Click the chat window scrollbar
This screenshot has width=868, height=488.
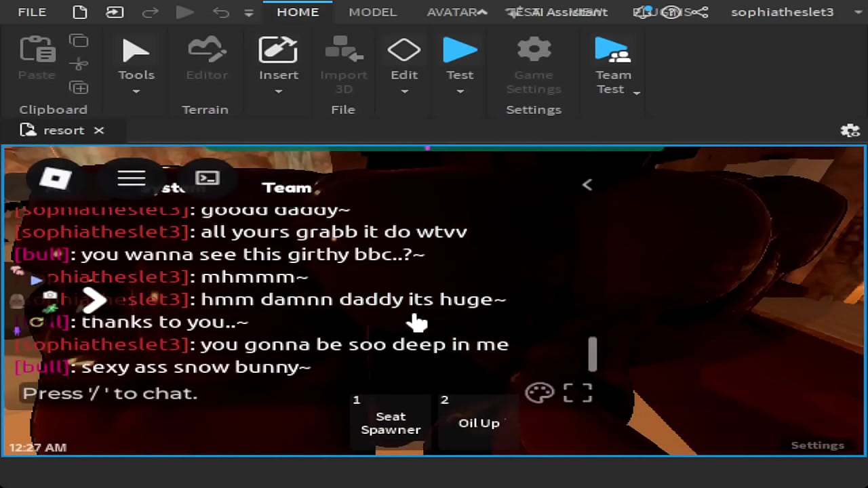point(593,354)
